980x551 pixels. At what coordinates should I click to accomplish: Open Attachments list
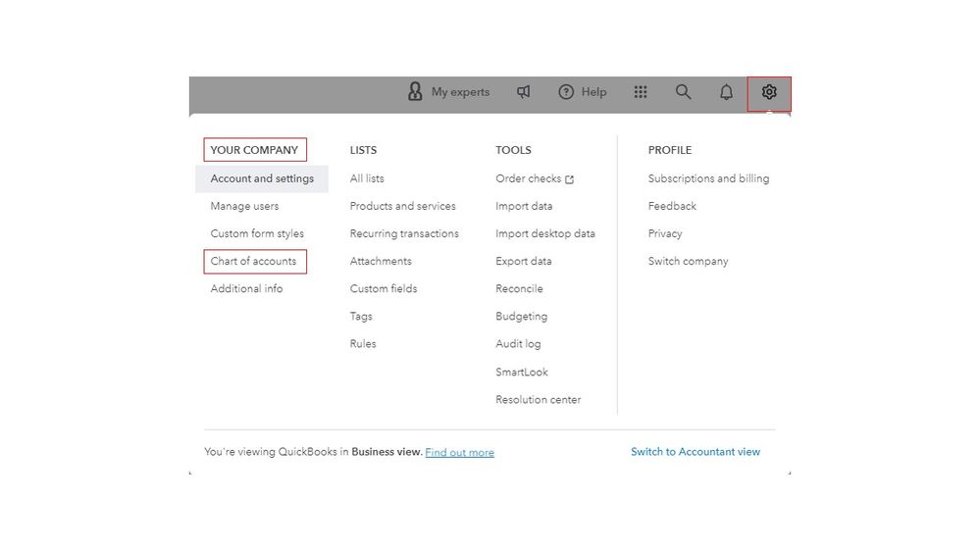pyautogui.click(x=381, y=261)
